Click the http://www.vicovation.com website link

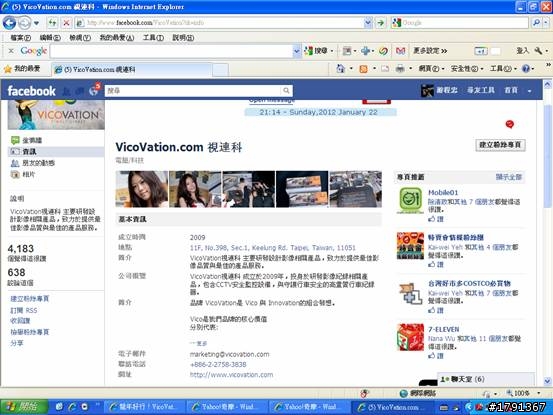point(231,374)
